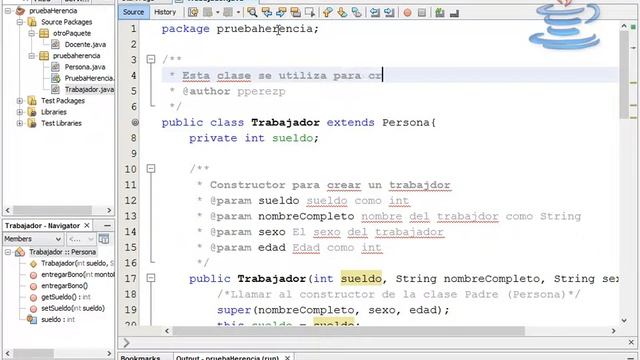This screenshot has width=640, height=360.
Task: Collapse Trabajador :: Persona in Navigator
Action: (8, 252)
